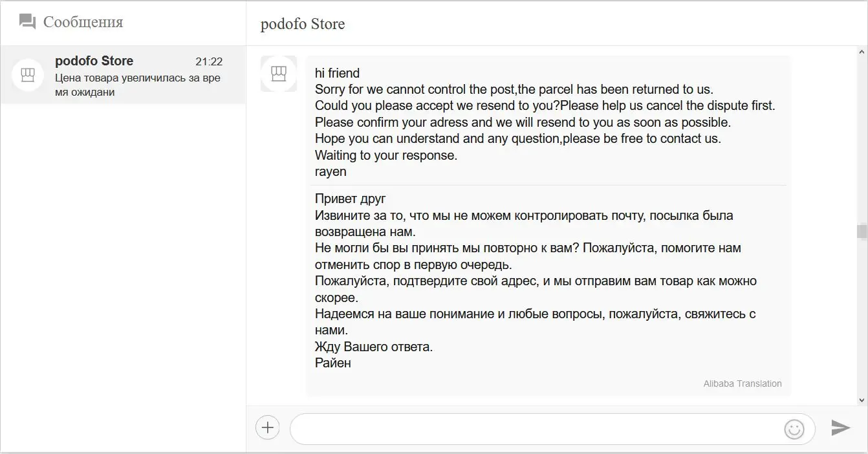Click the chat scrollbar thumb
The image size is (868, 454).
(861, 231)
